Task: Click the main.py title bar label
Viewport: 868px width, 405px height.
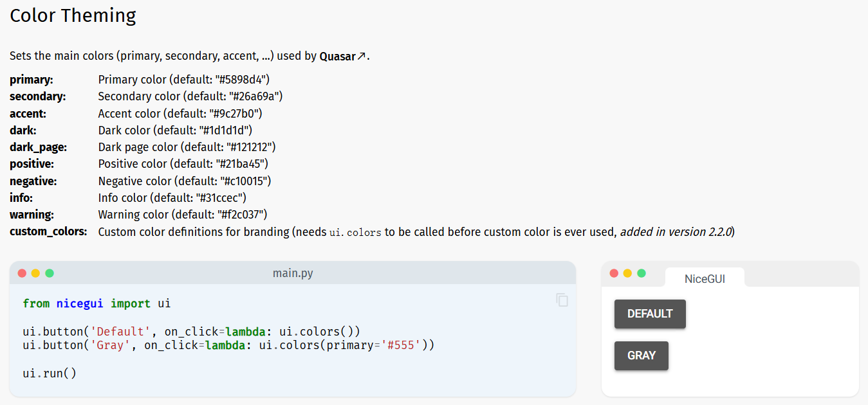Action: pyautogui.click(x=293, y=273)
